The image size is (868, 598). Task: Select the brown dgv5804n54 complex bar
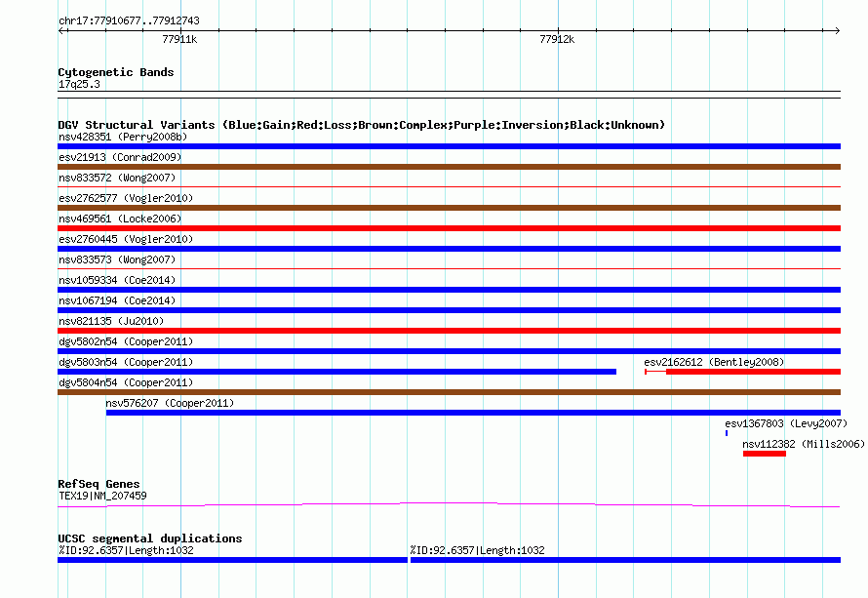pyautogui.click(x=449, y=392)
